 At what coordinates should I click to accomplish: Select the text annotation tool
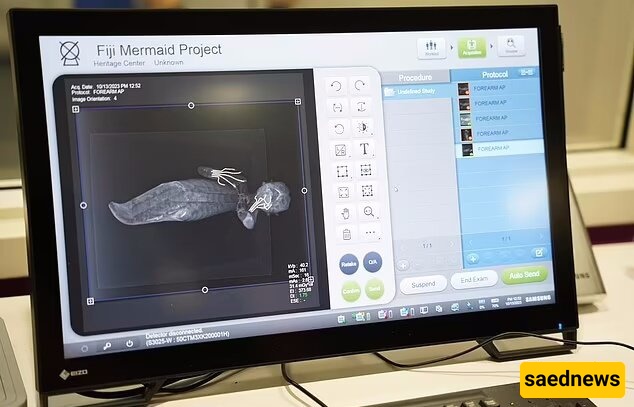[365, 149]
